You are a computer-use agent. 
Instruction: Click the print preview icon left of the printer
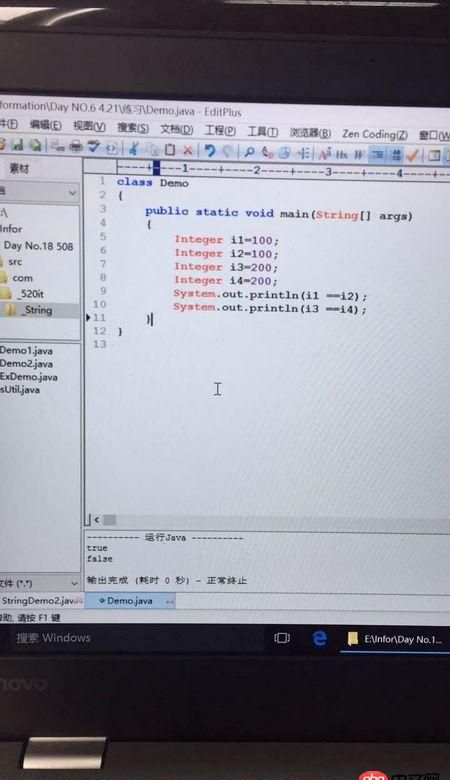coord(58,146)
